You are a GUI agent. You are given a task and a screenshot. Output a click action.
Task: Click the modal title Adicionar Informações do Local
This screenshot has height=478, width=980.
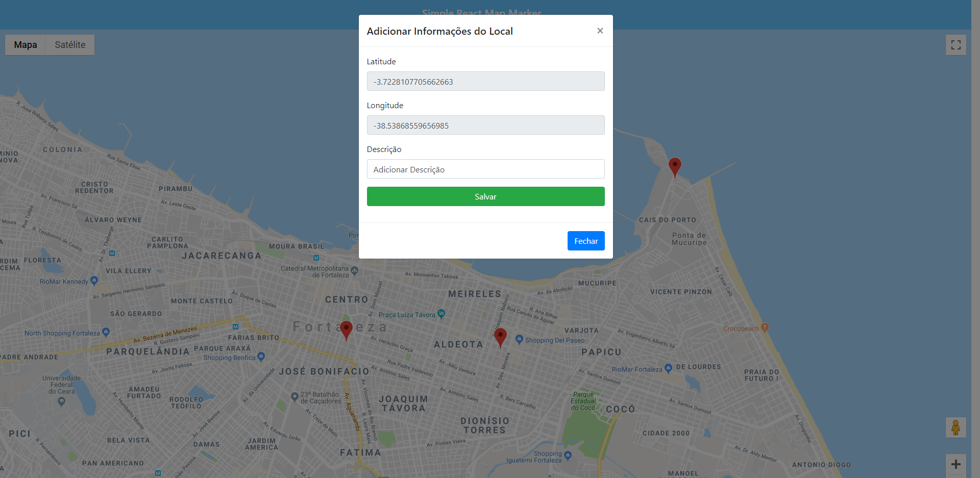[439, 31]
